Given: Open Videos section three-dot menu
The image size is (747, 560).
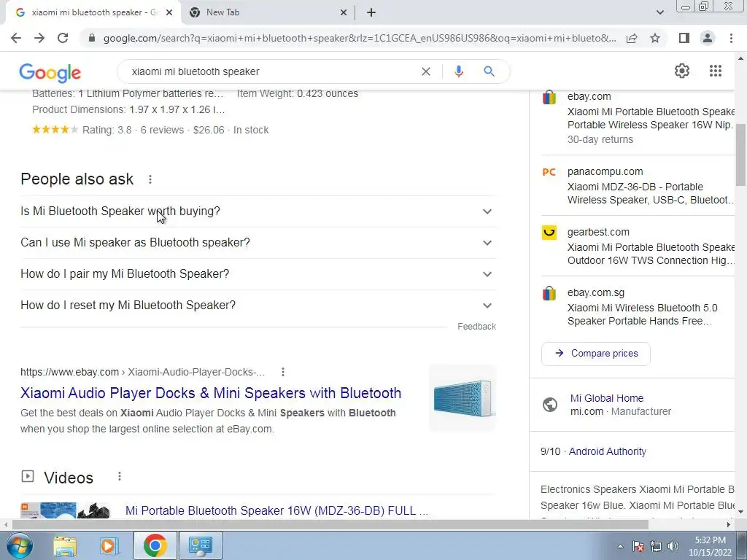Looking at the screenshot, I should tap(120, 476).
